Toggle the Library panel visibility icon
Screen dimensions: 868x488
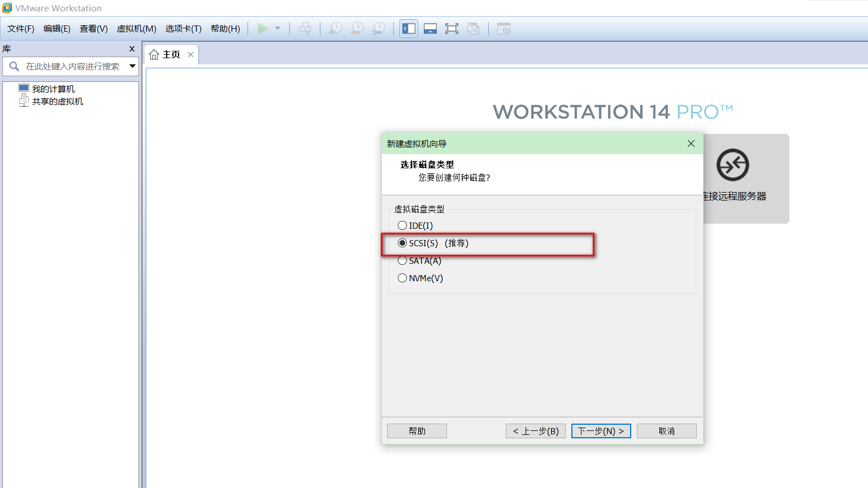tap(408, 28)
